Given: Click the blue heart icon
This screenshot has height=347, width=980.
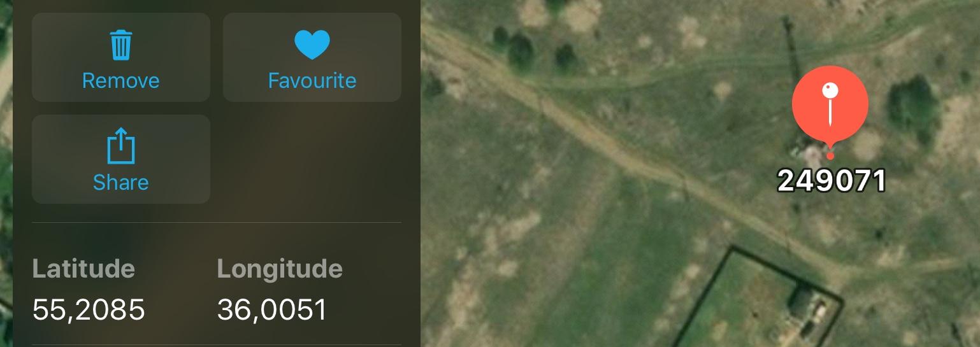Looking at the screenshot, I should [312, 45].
